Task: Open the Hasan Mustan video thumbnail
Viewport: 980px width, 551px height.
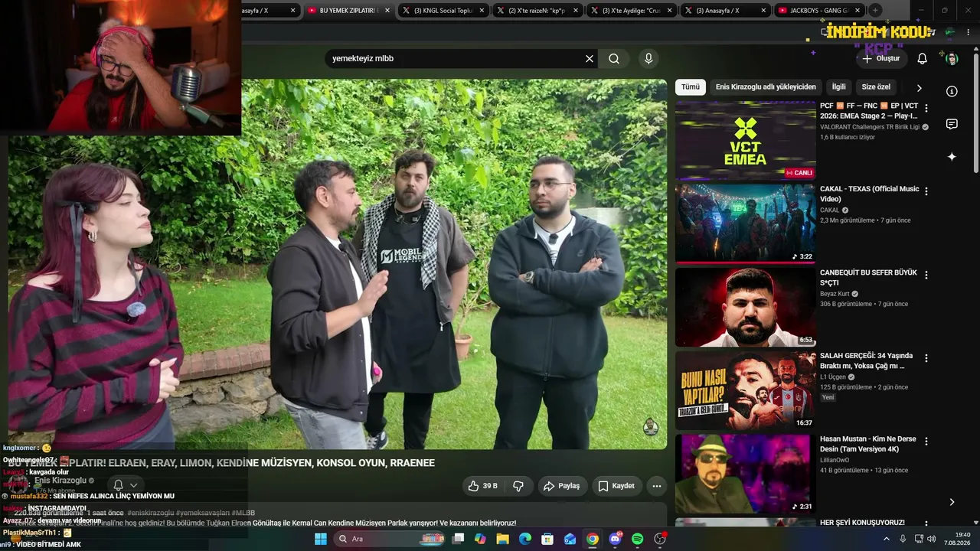Action: (746, 474)
